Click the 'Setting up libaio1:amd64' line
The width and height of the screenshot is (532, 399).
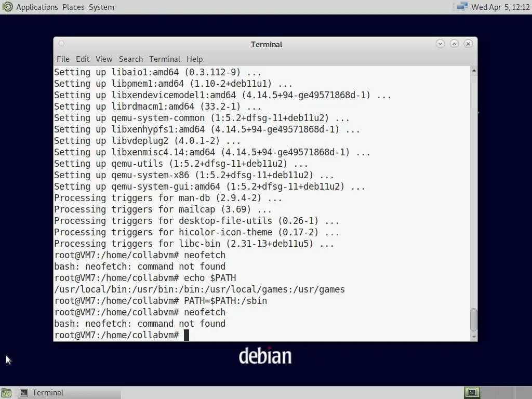point(158,72)
